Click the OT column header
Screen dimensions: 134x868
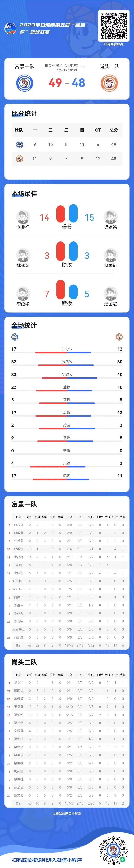98,130
